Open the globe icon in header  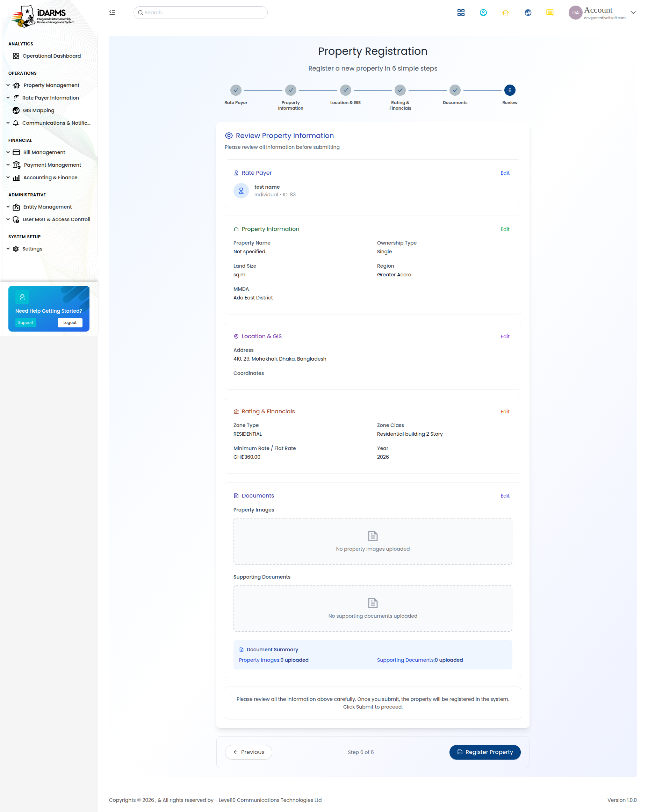pyautogui.click(x=528, y=13)
